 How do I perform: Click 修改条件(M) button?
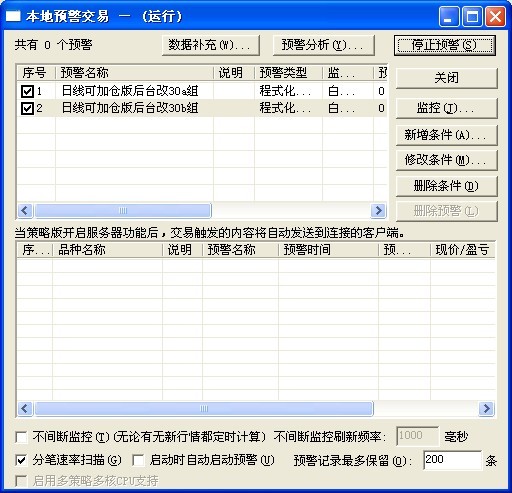click(446, 160)
